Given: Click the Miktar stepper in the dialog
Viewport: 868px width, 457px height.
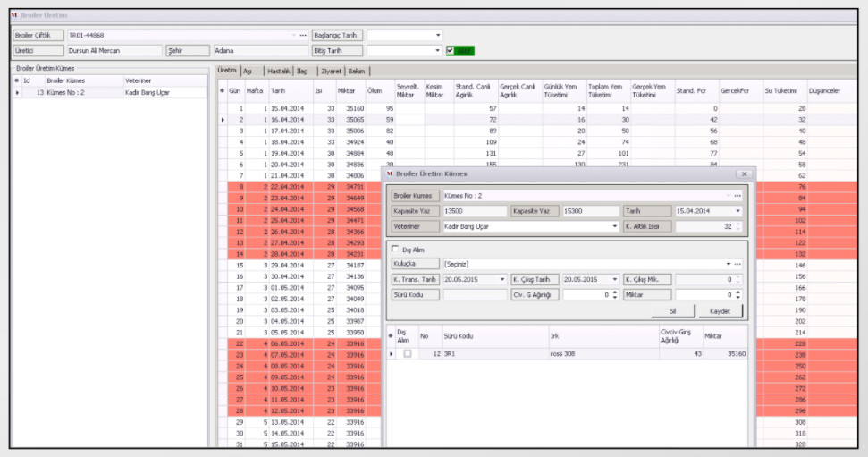Looking at the screenshot, I should pos(737,295).
